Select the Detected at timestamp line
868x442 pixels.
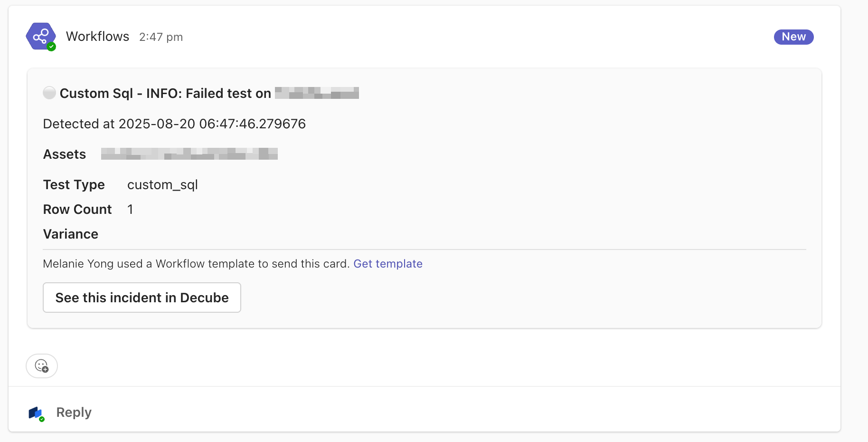[x=174, y=124]
